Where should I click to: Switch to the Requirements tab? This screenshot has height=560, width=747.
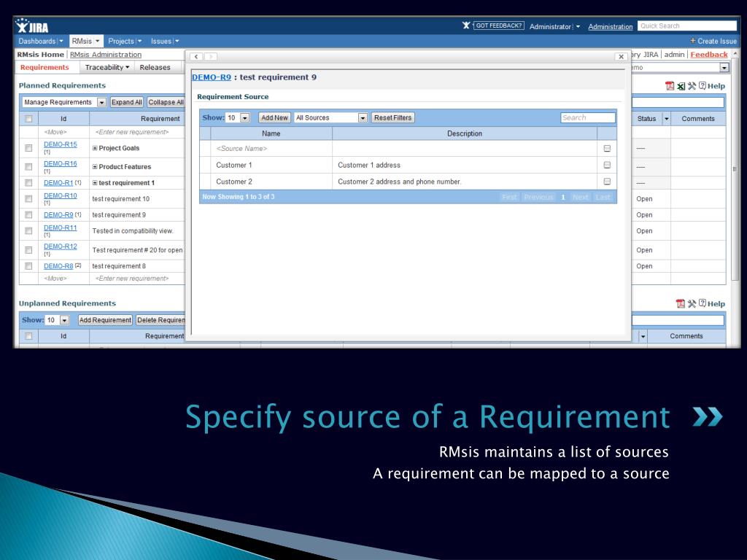pos(44,67)
